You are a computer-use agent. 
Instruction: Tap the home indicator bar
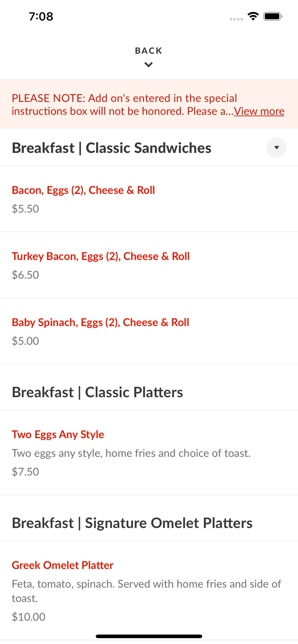(149, 636)
